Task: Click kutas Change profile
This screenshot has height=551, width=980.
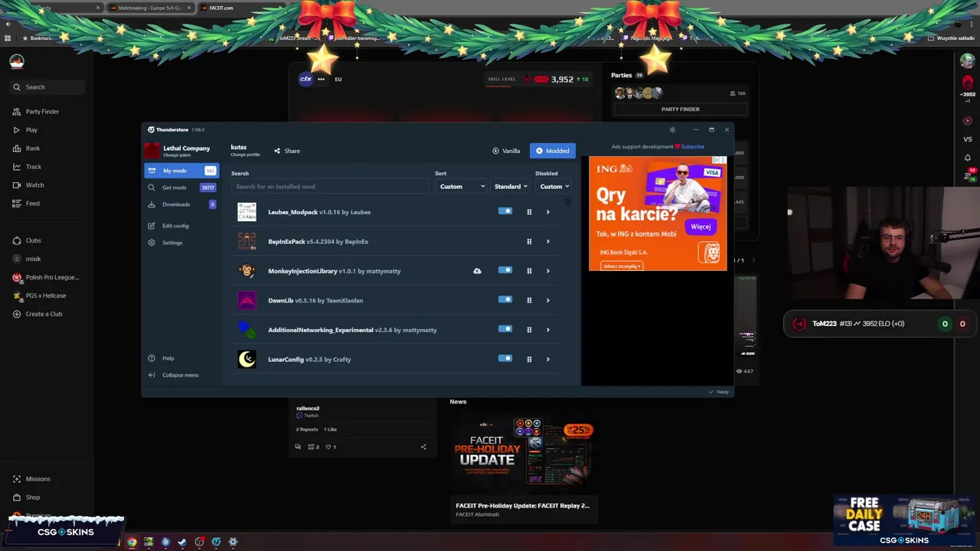Action: coord(245,151)
